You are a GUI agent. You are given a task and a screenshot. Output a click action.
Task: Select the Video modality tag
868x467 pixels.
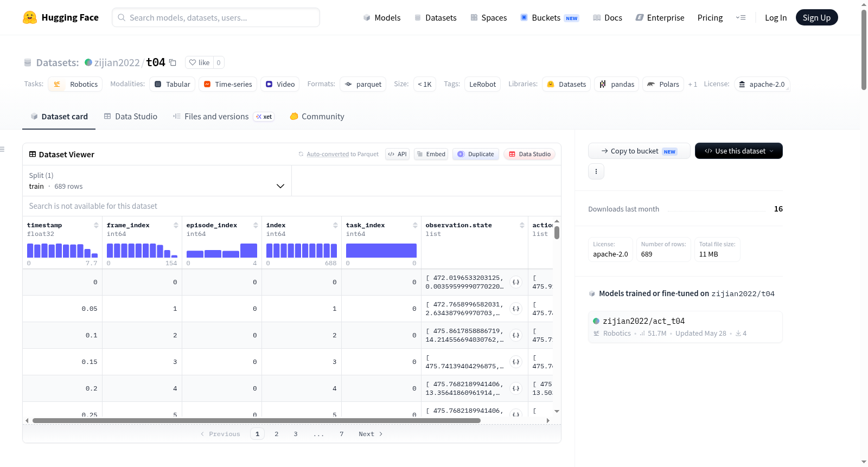[280, 84]
